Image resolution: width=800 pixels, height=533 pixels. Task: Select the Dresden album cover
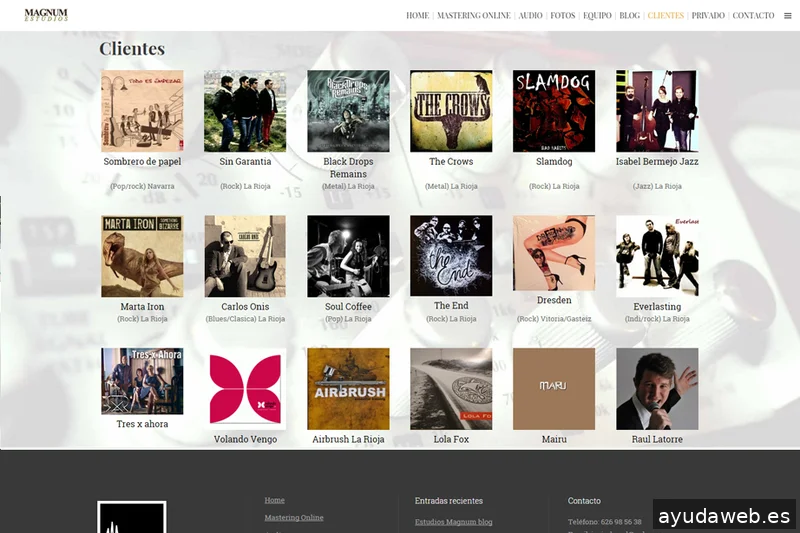tap(554, 253)
